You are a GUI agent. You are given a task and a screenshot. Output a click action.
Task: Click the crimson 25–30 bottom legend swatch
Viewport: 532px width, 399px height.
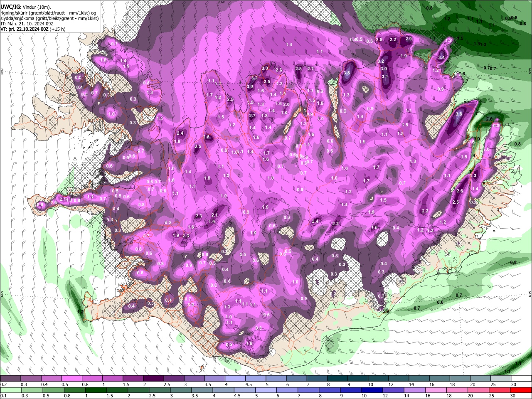(500, 390)
